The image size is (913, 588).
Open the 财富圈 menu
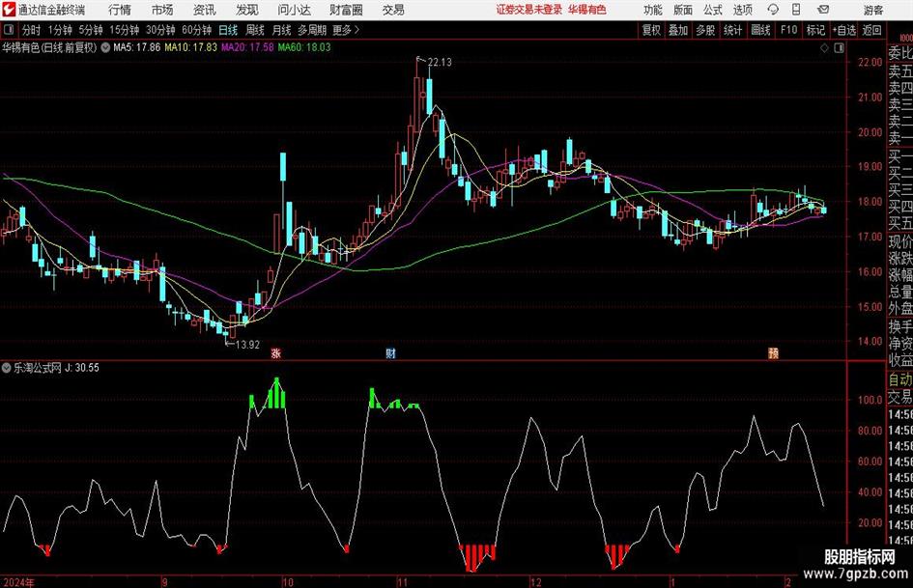point(346,10)
